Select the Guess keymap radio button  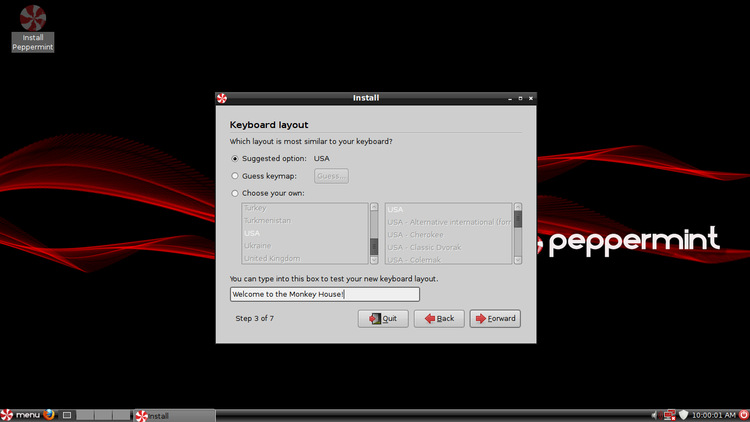tap(234, 176)
